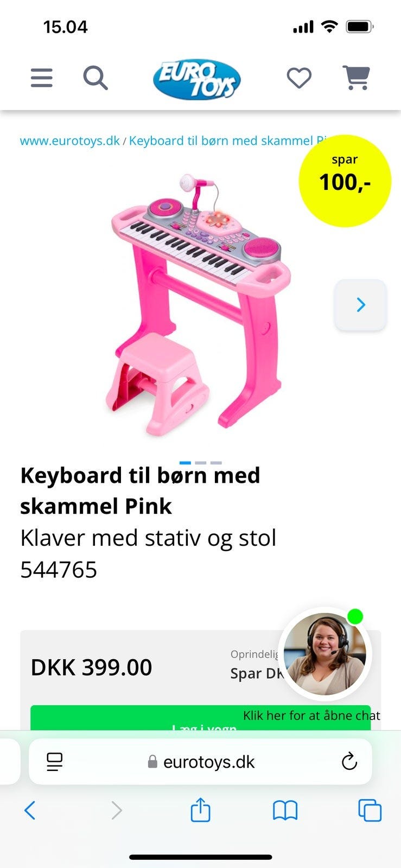The image size is (401, 868).
Task: Open Safari bookmarks book icon
Action: (x=285, y=810)
